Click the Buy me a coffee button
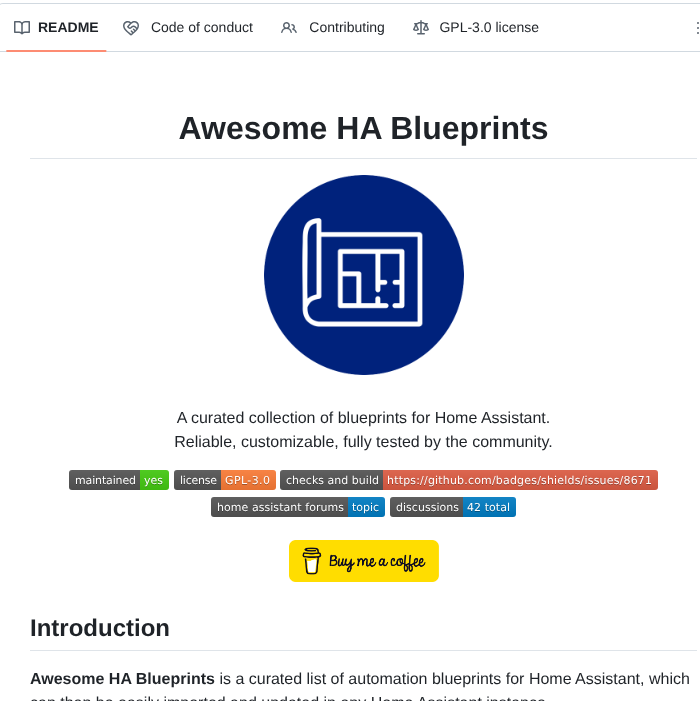The height and width of the screenshot is (701, 700). point(364,561)
